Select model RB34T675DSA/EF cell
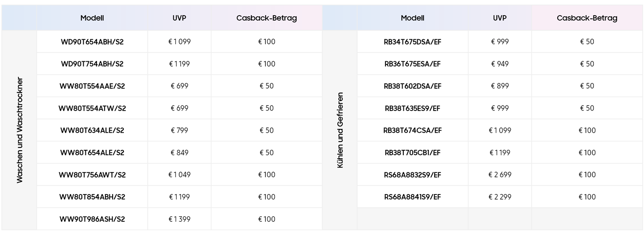 [412, 42]
